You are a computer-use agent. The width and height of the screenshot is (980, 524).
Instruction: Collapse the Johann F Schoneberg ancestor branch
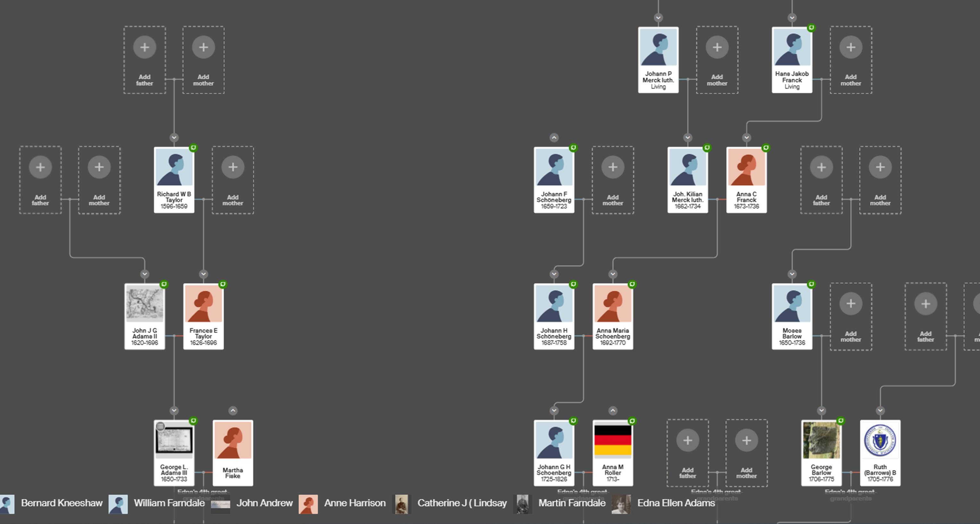[x=553, y=137]
